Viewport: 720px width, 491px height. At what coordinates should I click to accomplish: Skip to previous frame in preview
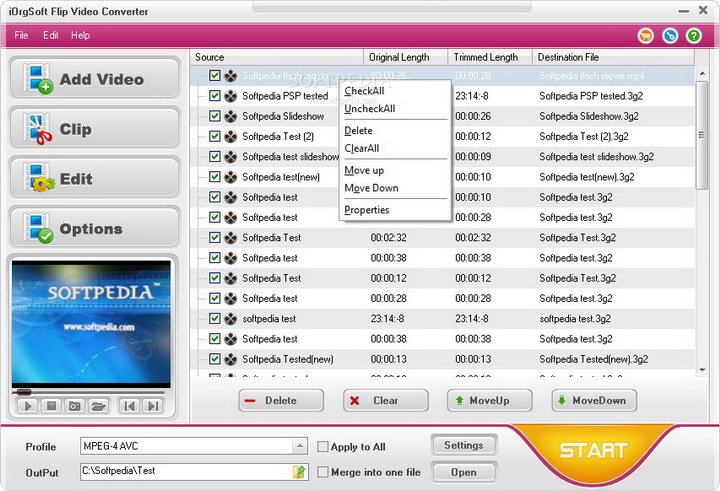(129, 406)
